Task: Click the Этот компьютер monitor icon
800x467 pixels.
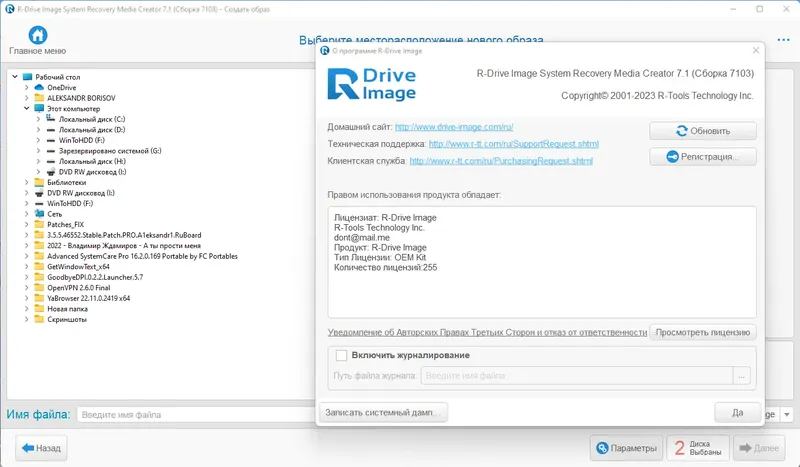Action: [x=39, y=108]
